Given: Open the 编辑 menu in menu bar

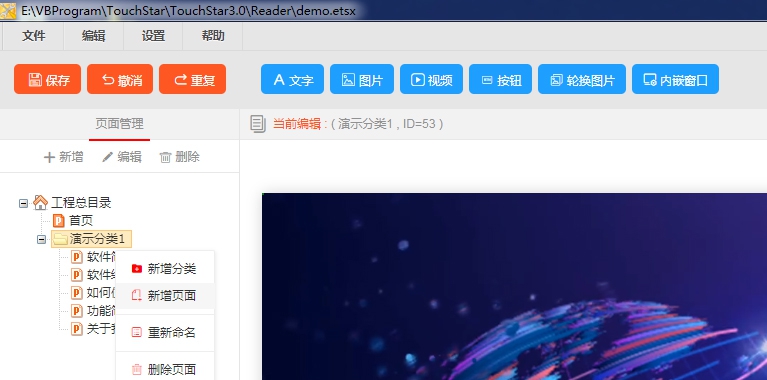Looking at the screenshot, I should [x=93, y=36].
